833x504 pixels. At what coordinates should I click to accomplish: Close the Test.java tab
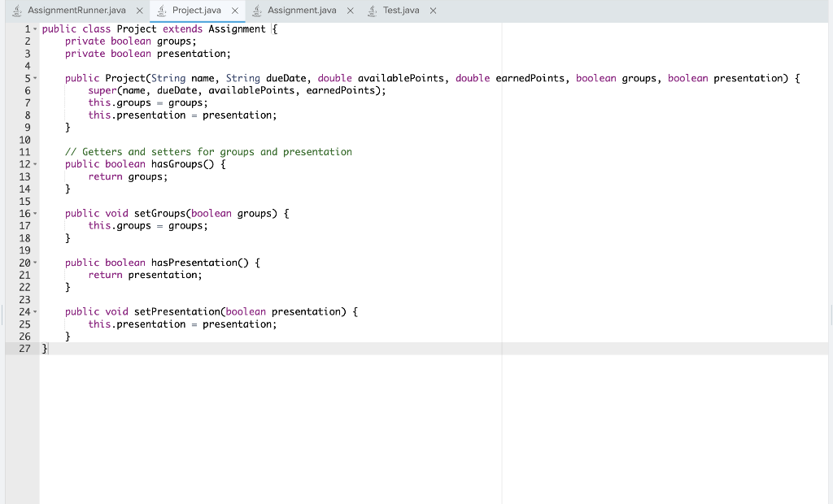tap(433, 11)
